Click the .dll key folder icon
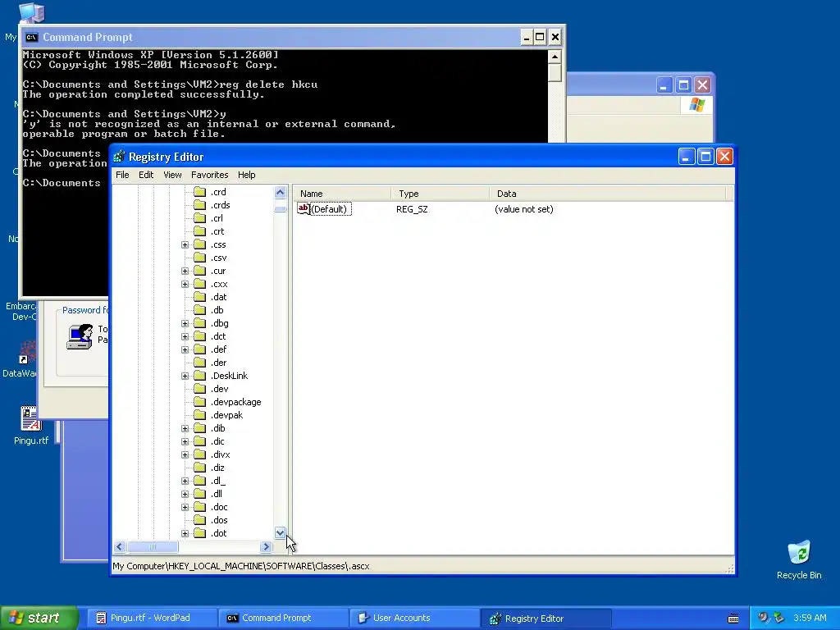The image size is (840, 630). [200, 494]
